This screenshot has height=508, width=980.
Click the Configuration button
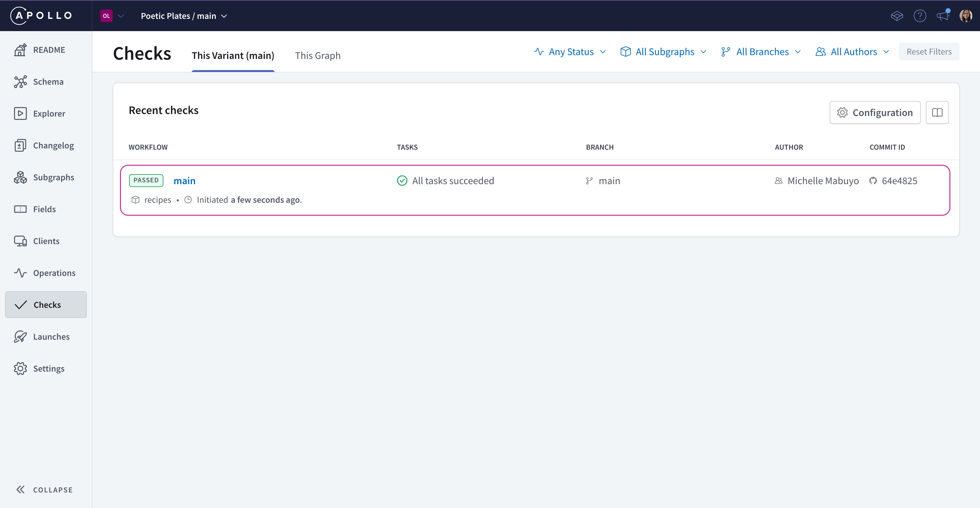pos(875,112)
